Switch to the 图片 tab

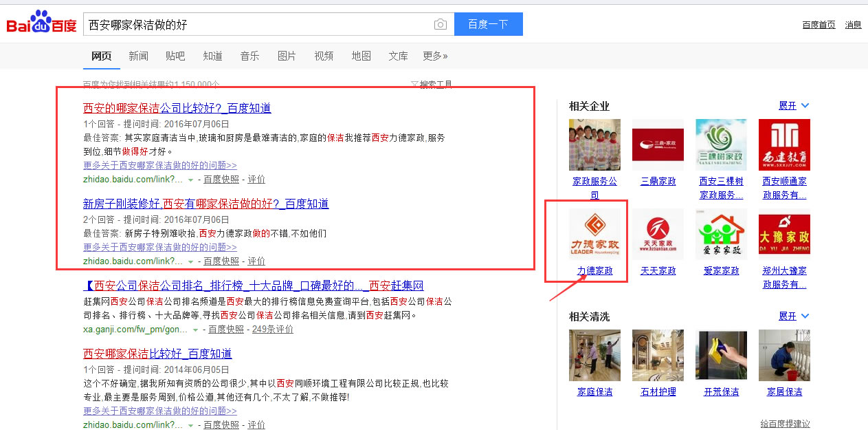[x=287, y=56]
